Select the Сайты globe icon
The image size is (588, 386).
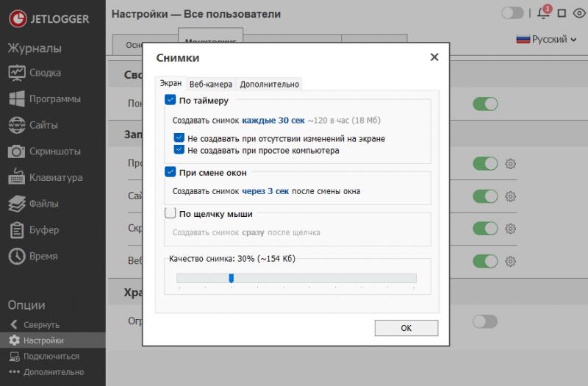point(17,125)
